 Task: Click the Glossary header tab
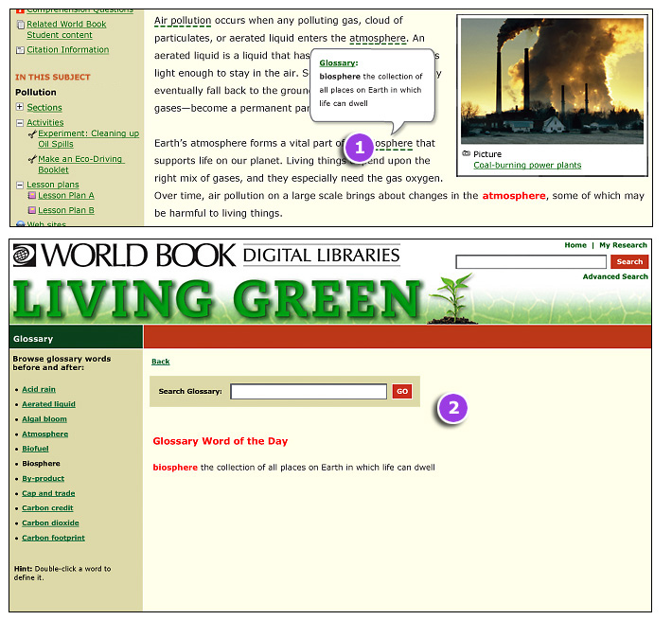pyautogui.click(x=76, y=337)
